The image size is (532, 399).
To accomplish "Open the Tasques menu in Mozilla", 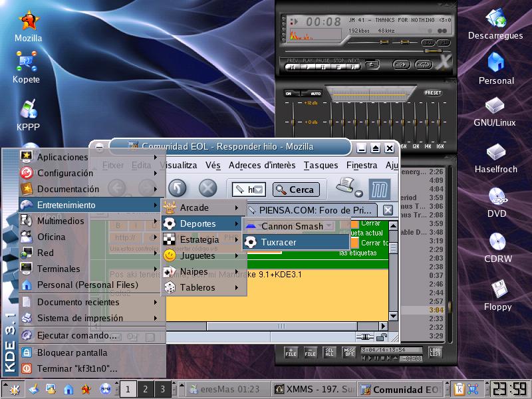I will [321, 166].
